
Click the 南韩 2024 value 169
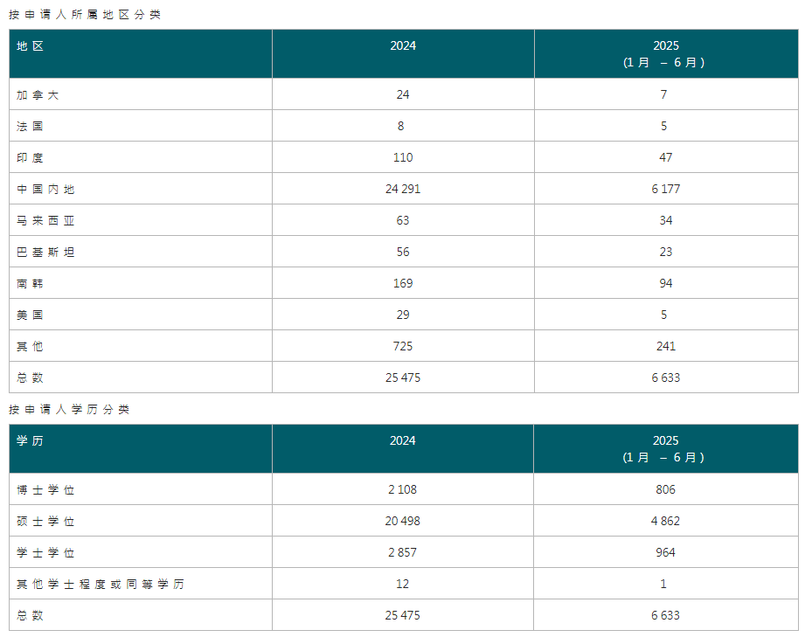pos(402,282)
